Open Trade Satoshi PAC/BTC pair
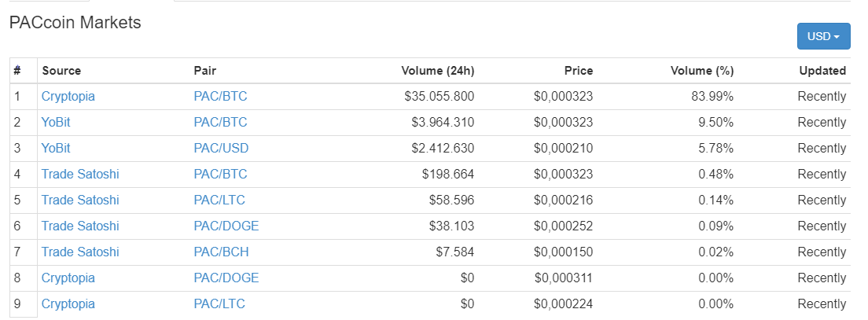 pos(220,175)
